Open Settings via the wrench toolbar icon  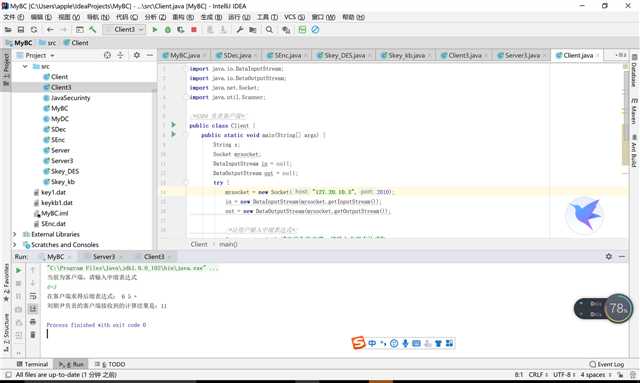pyautogui.click(x=240, y=29)
